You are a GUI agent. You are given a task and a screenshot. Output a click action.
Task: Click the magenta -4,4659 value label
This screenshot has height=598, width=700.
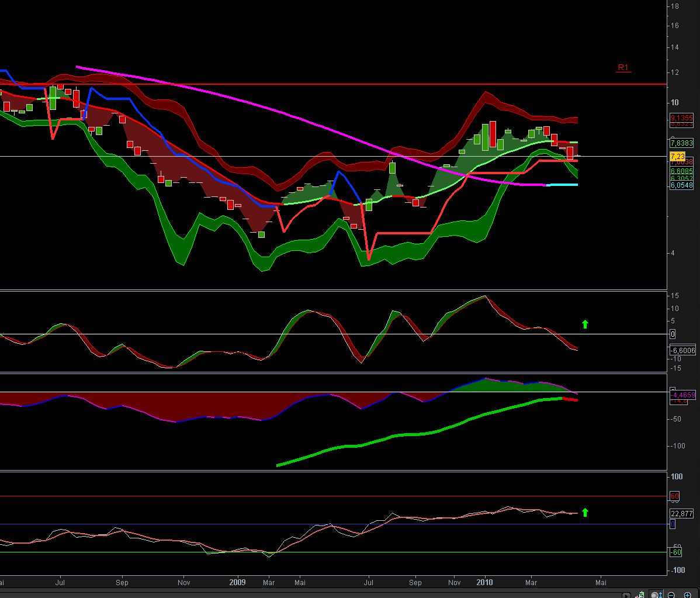click(x=683, y=395)
